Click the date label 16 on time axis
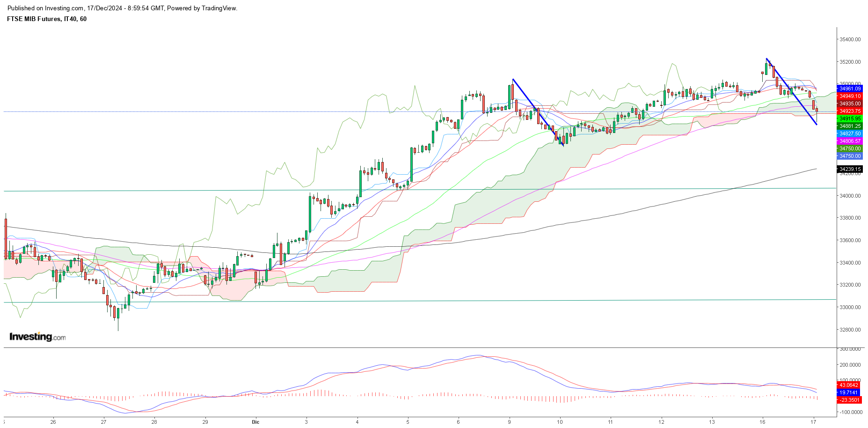This screenshot has width=868, height=428. tap(762, 422)
